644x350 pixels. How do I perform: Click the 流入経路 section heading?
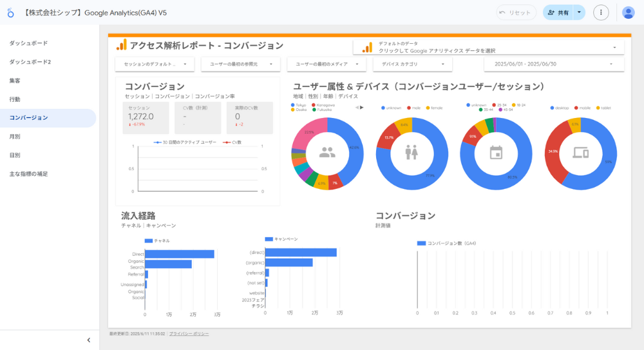[138, 216]
